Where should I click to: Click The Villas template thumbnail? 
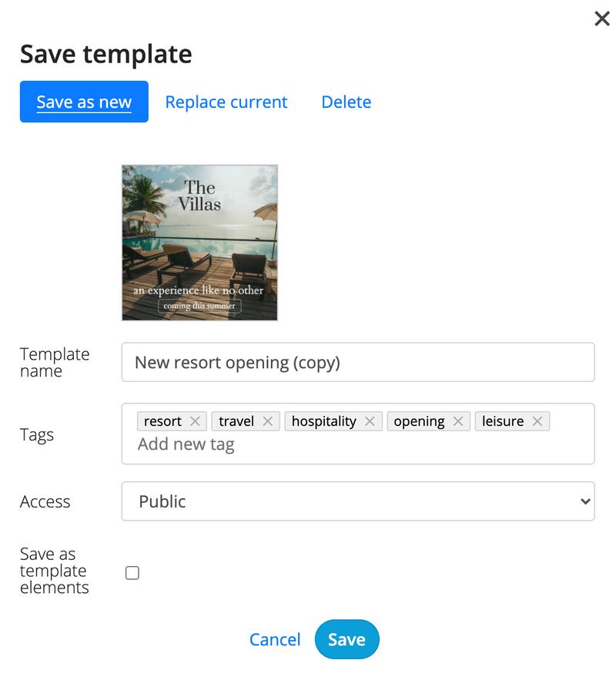[x=199, y=243]
